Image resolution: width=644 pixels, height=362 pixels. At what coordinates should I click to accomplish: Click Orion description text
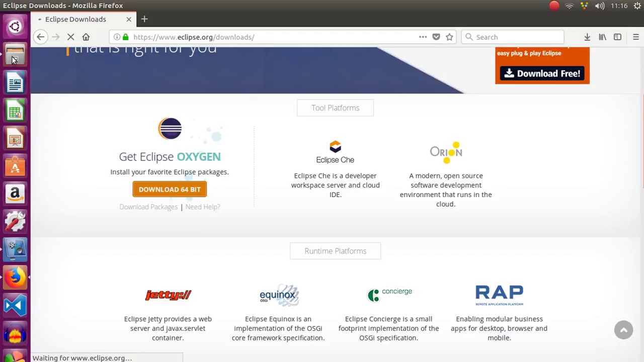point(446,190)
